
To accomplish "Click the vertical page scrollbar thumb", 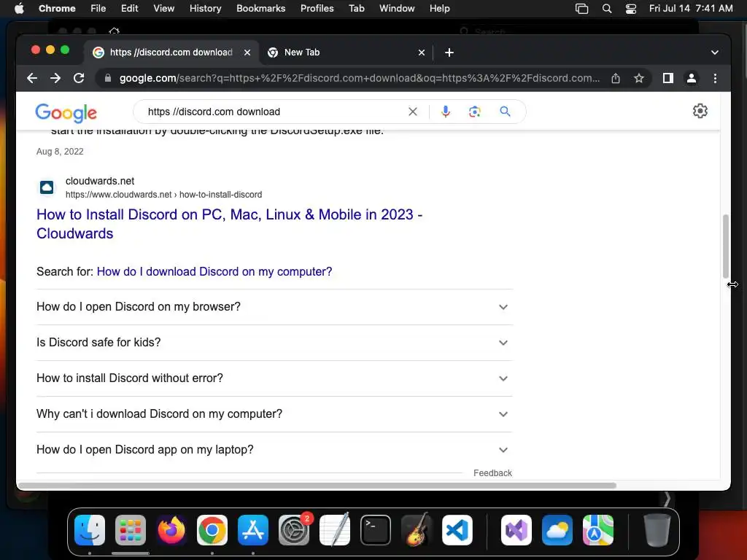I will click(x=726, y=246).
